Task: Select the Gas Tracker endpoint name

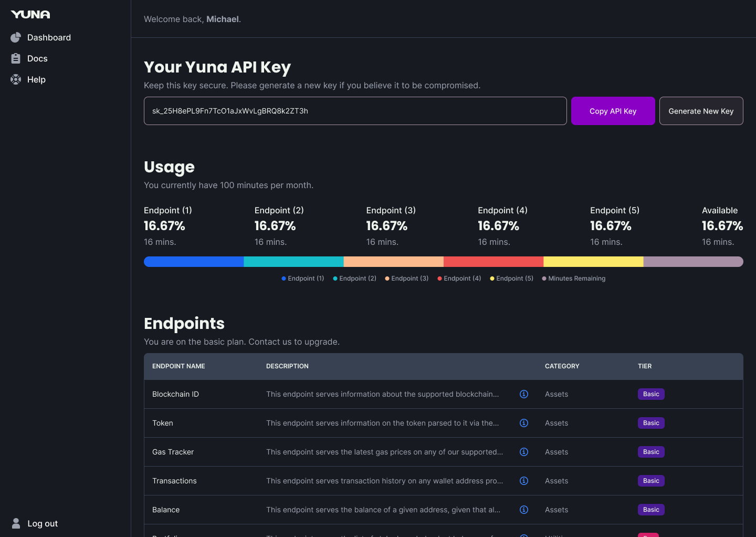Action: [173, 452]
